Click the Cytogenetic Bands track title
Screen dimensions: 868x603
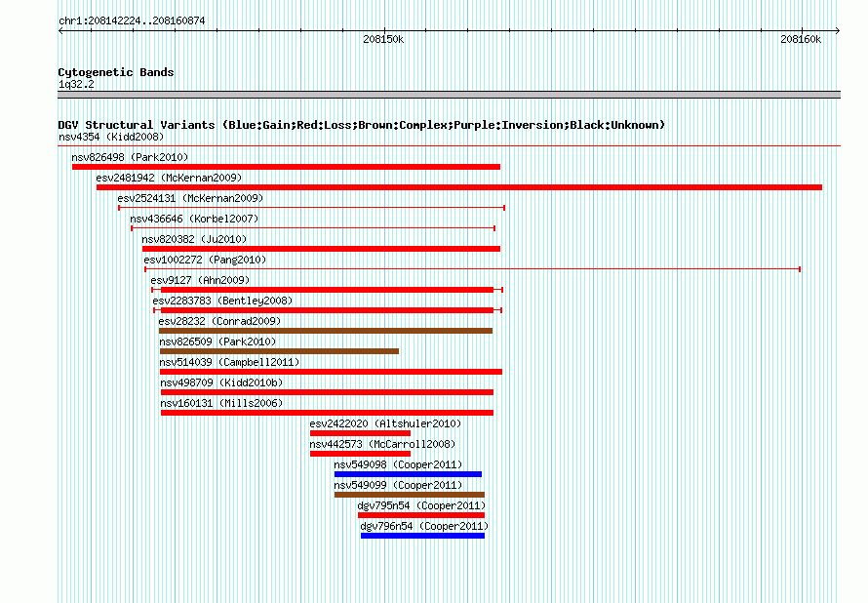tap(116, 72)
